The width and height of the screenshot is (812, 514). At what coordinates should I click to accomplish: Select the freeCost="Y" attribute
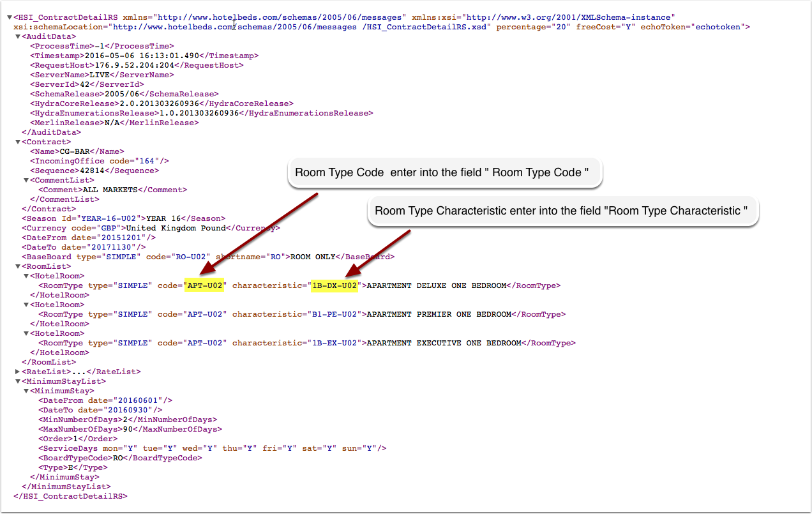click(606, 27)
